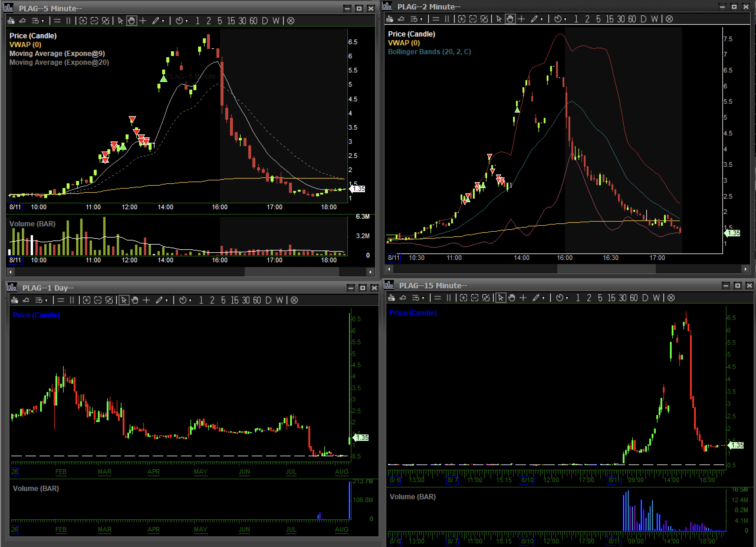Open the chart type icon in the PLAG 5 Minute toolbar
Screen dimensions: 756x547
coord(11,21)
